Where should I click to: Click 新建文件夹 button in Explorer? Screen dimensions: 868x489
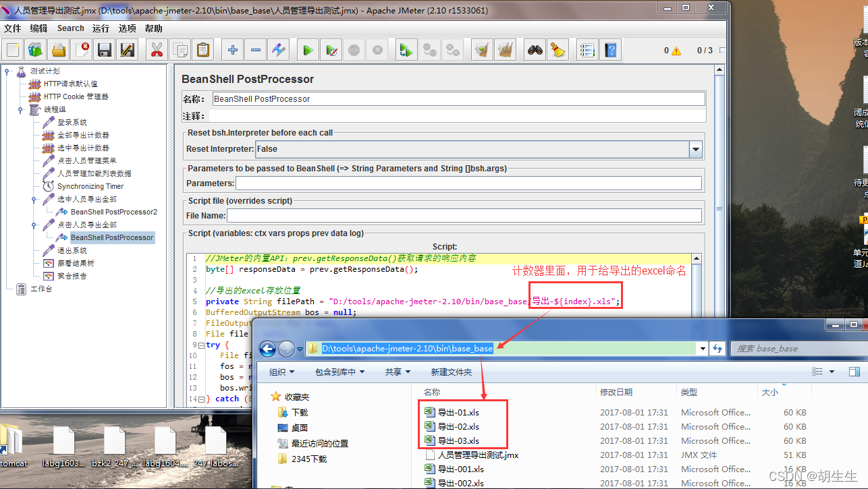pyautogui.click(x=452, y=372)
